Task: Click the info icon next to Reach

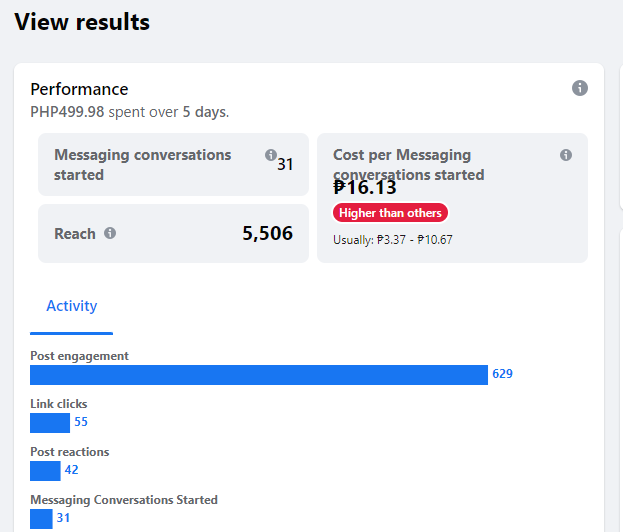Action: 110,233
